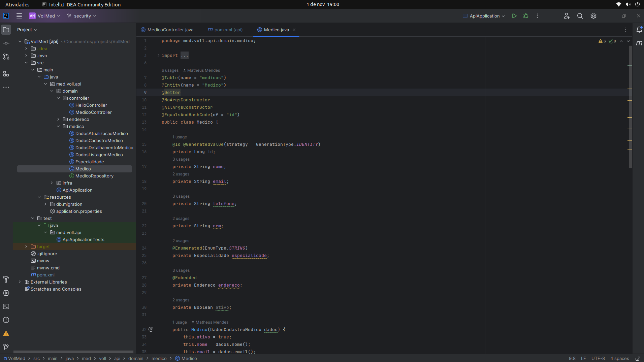Viewport: 644px width, 362px height.
Task: Expand the .mvn folder
Action: coord(26,56)
